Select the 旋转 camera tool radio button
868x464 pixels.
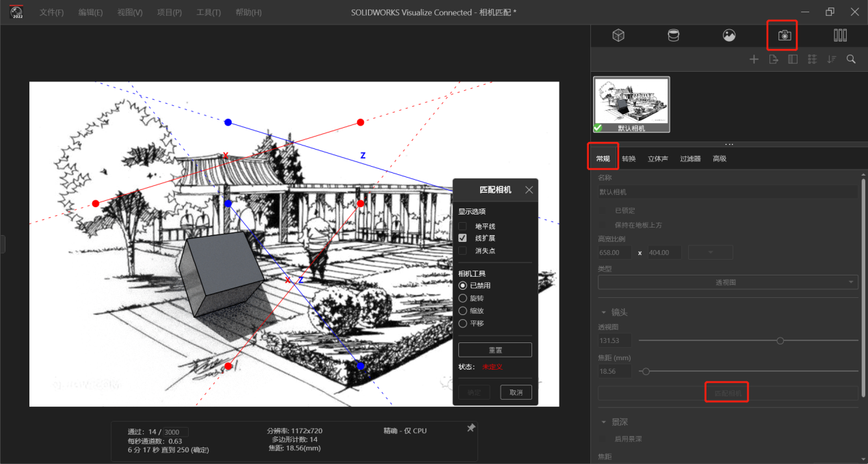pyautogui.click(x=463, y=299)
